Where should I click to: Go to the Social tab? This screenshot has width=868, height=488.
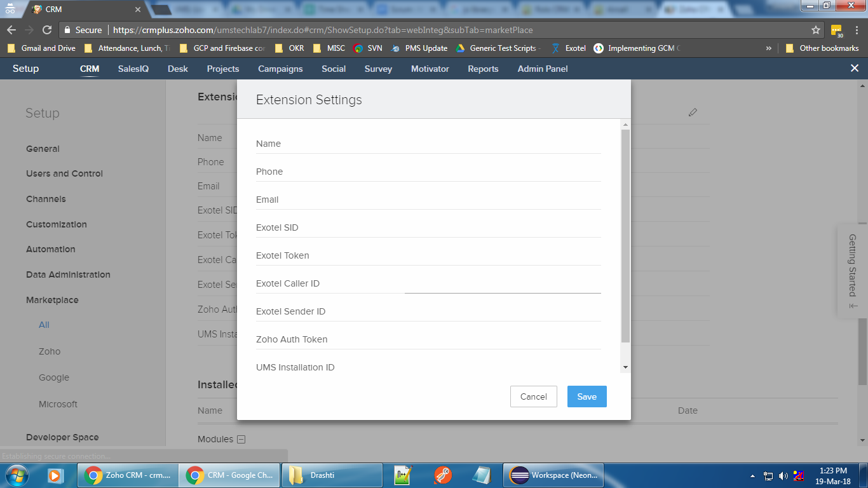pos(334,69)
